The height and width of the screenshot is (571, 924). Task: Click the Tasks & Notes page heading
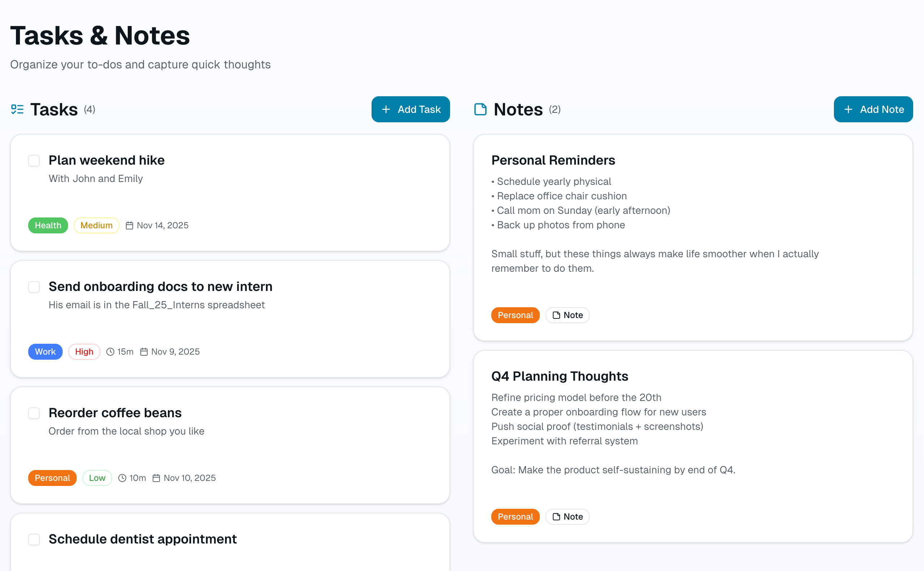coord(100,36)
